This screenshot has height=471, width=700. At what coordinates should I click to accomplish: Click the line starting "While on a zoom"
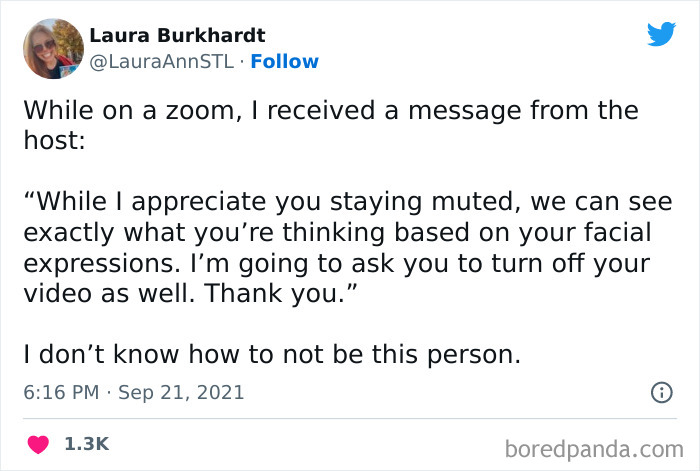(x=330, y=108)
